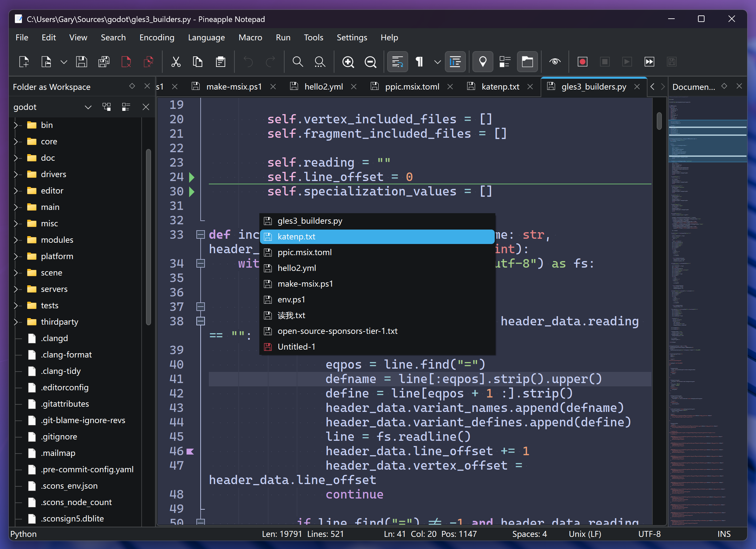Click the Function List toolbar icon
The height and width of the screenshot is (549, 756).
click(x=505, y=62)
